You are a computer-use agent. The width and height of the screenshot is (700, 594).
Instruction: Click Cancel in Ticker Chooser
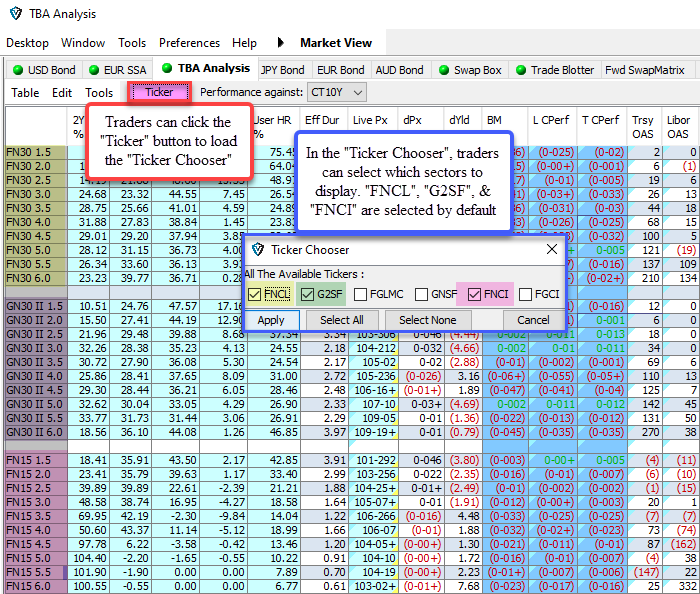[x=533, y=320]
